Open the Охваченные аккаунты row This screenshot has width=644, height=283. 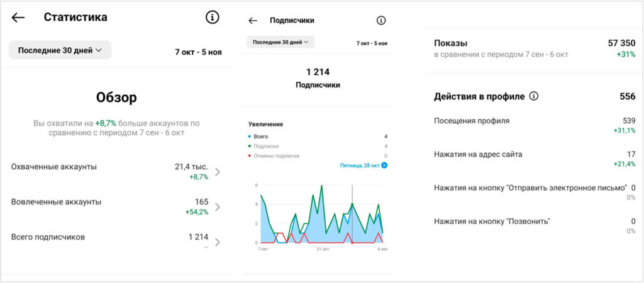(x=53, y=167)
